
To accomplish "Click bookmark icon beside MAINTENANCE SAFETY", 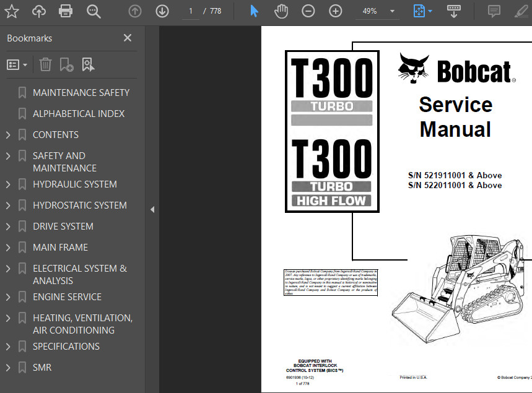I will click(x=22, y=93).
